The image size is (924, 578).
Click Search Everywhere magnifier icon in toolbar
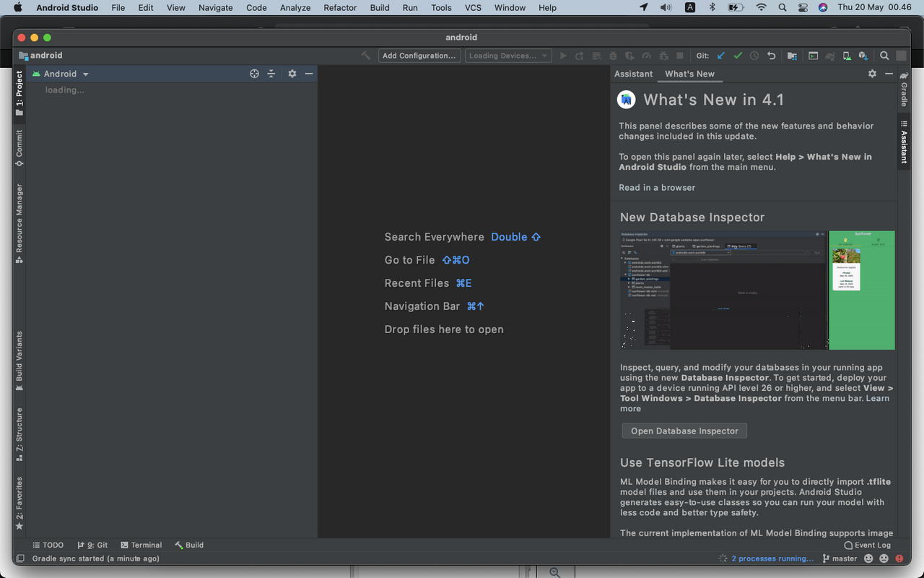884,56
